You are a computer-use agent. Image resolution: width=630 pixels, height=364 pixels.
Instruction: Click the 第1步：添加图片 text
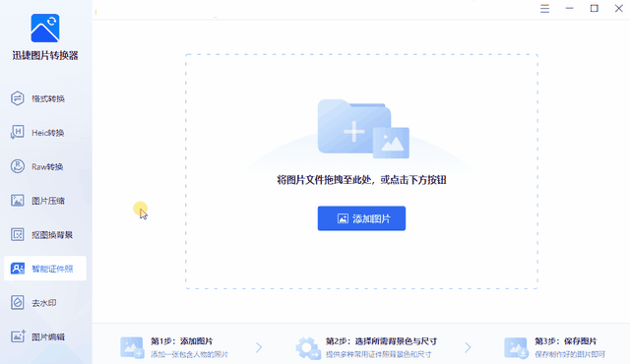181,341
